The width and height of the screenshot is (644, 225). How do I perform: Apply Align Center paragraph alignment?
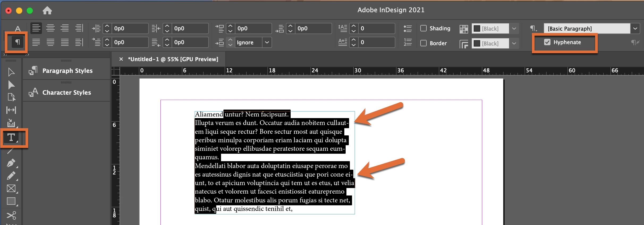(50, 28)
